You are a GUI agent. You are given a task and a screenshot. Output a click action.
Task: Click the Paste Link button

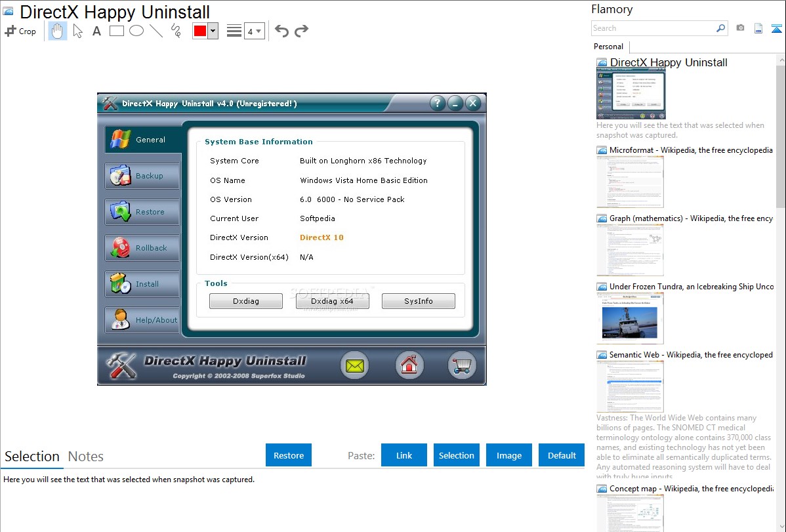[404, 455]
